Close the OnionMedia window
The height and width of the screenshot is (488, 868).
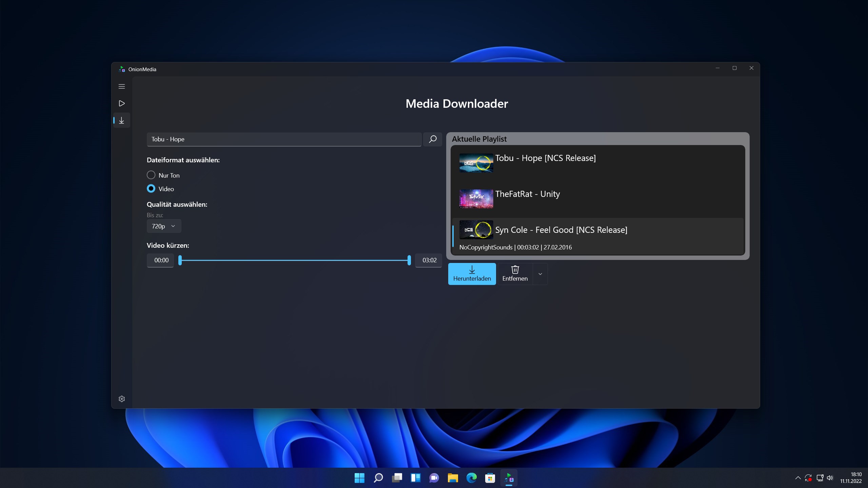[x=751, y=68]
